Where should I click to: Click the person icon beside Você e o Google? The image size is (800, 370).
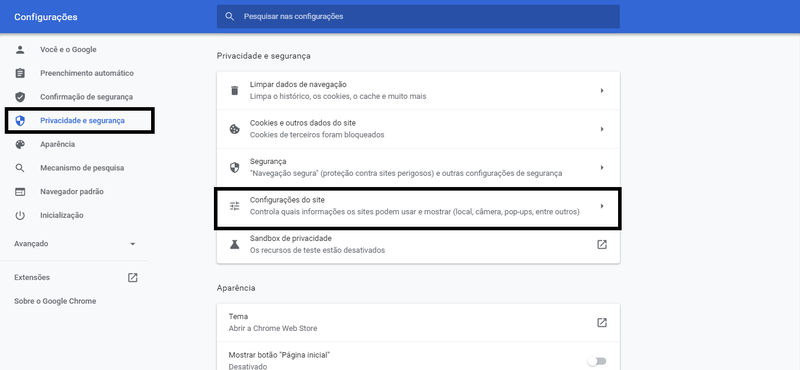(20, 50)
